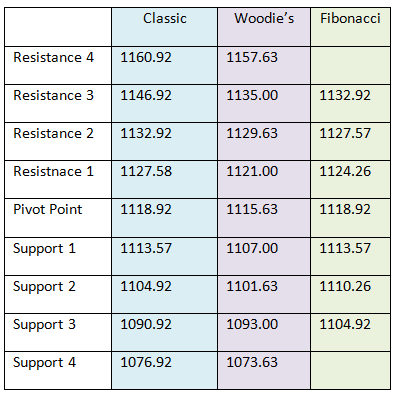
Task: Click Woodie's Support 4 value 1073.63
Action: click(x=252, y=362)
